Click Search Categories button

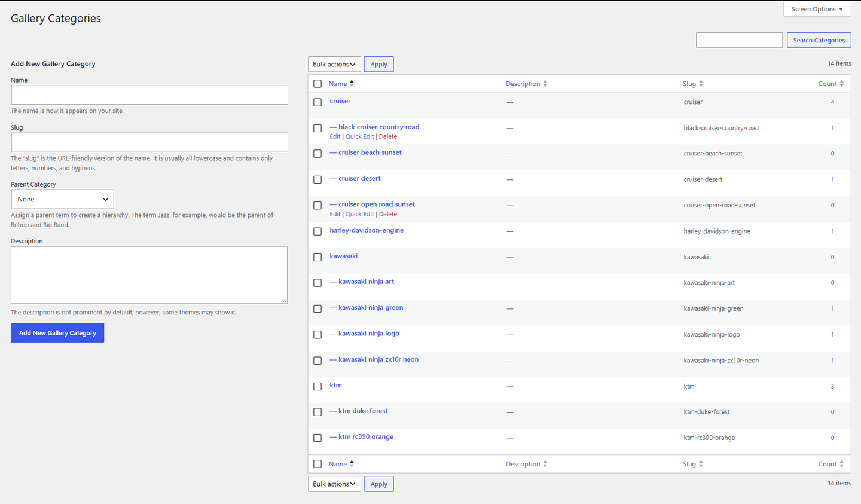pos(819,40)
